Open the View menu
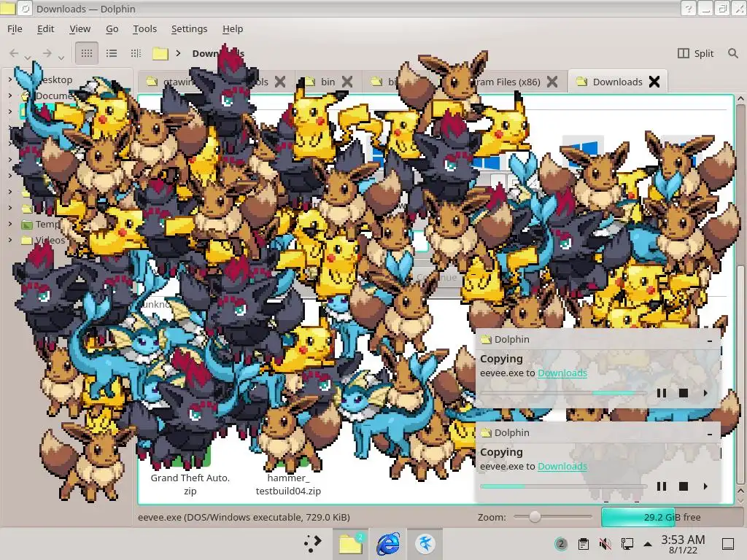Viewport: 747px width, 560px height. click(x=80, y=28)
